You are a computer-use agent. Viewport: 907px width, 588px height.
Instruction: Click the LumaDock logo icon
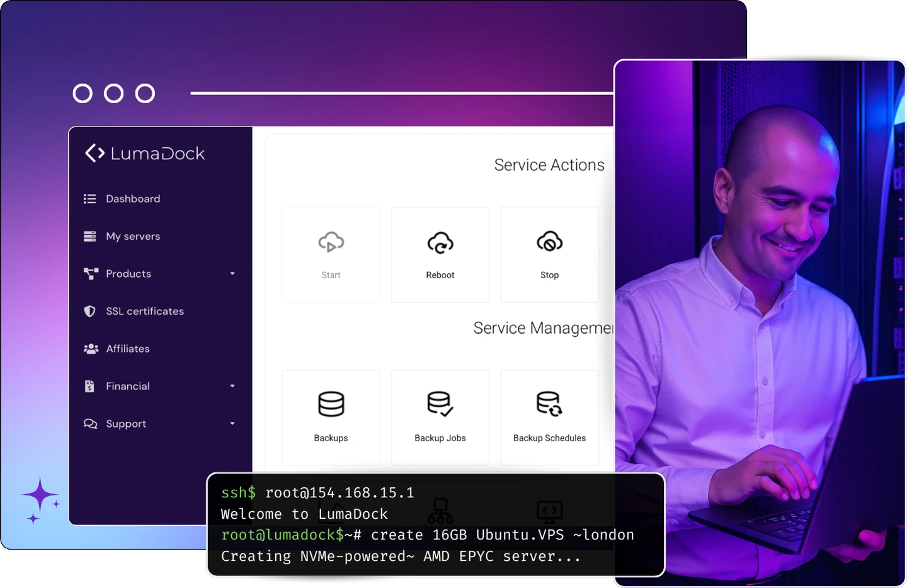tap(94, 152)
